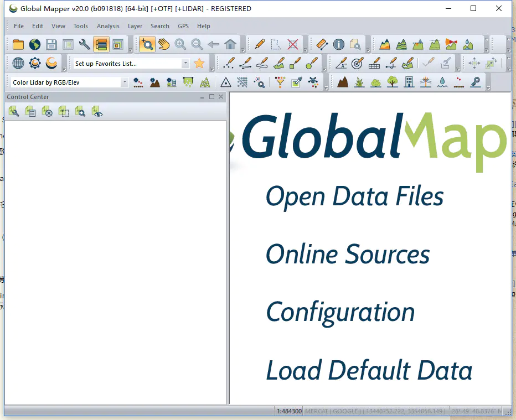Open the Color Lidar by RGB/Elev dropdown
This screenshot has width=516, height=420.
(x=125, y=82)
